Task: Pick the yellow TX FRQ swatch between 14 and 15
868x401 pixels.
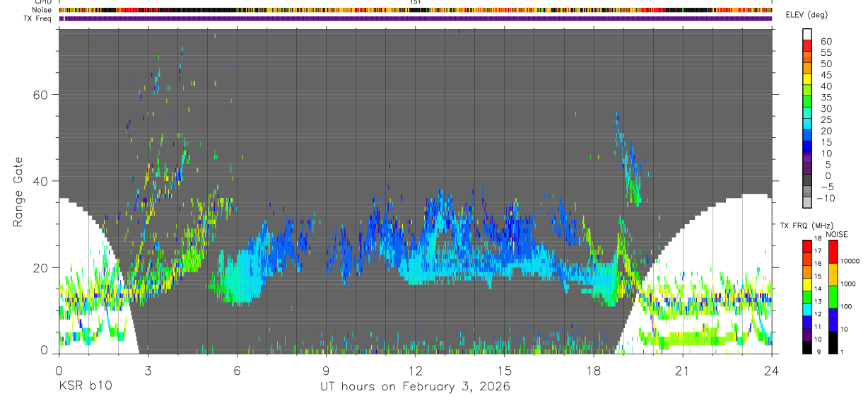Action: tap(807, 284)
